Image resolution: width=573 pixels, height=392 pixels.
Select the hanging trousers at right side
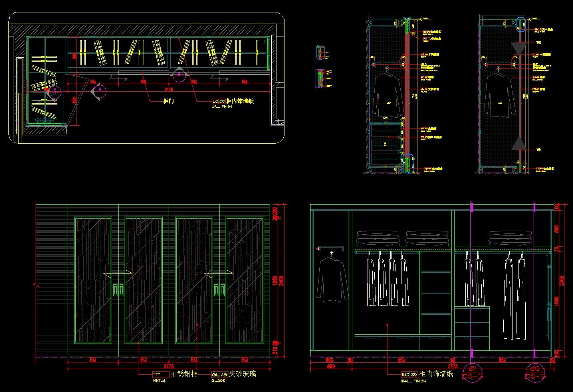click(515, 296)
